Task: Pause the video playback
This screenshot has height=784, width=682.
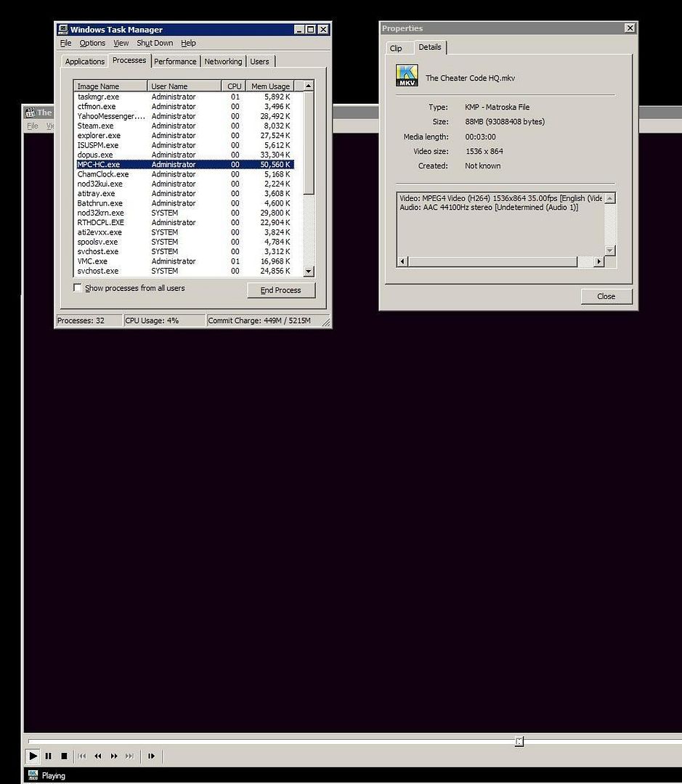Action: [49, 756]
